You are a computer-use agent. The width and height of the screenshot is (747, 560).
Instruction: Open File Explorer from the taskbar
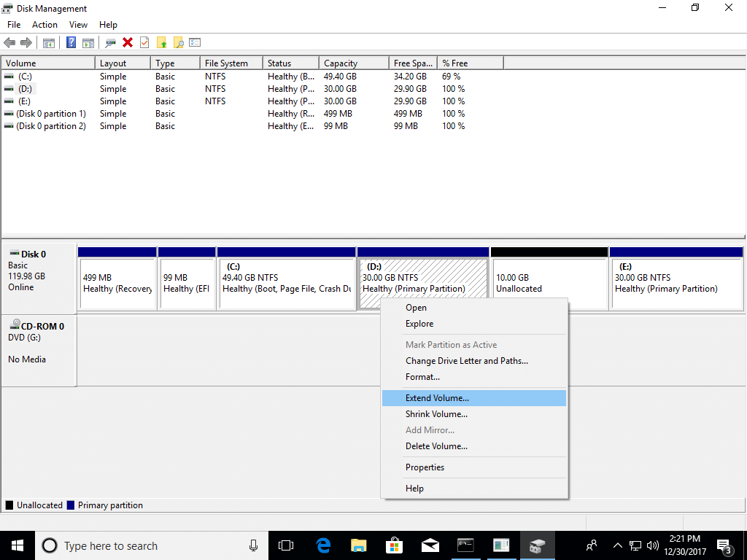[x=358, y=545]
